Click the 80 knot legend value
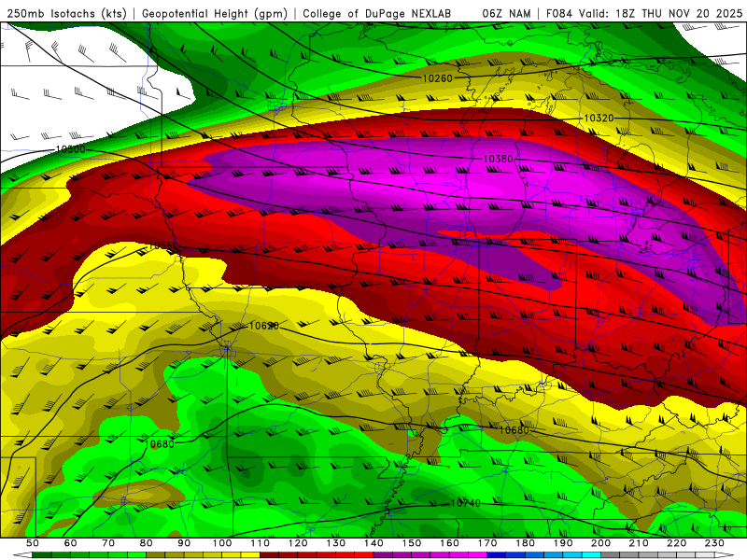The height and width of the screenshot is (560, 747). [x=147, y=543]
